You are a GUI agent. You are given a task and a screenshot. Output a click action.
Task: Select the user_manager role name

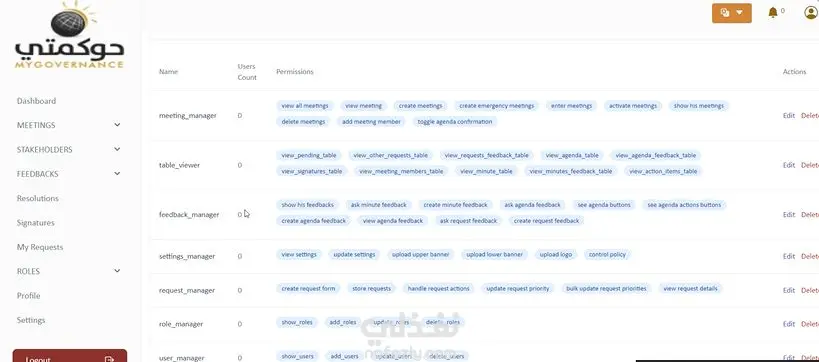181,358
